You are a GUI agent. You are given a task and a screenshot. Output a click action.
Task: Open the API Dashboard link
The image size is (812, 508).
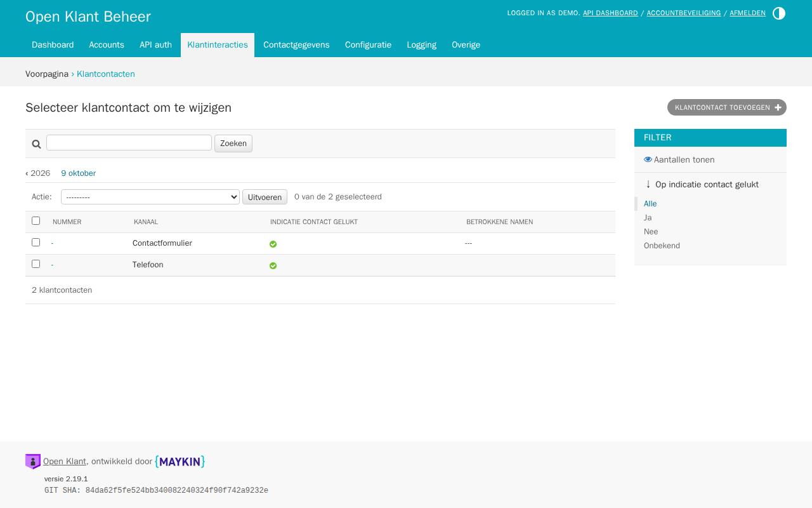point(610,13)
